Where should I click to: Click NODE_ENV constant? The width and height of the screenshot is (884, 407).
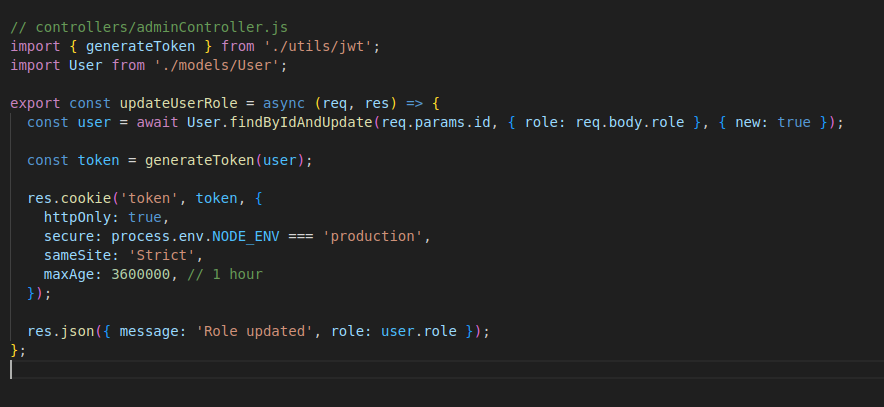[x=246, y=236]
